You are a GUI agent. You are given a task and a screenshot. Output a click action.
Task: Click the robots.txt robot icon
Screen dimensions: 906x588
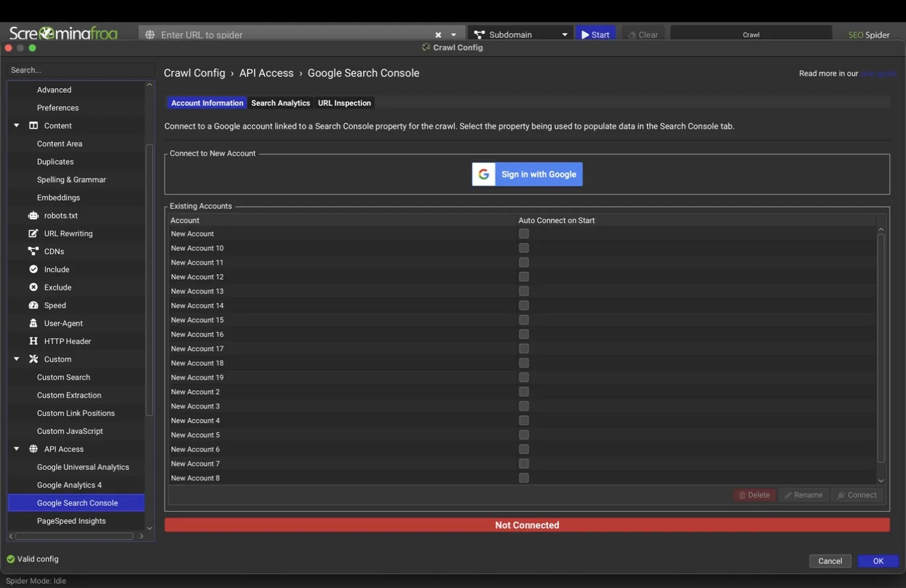(x=34, y=215)
